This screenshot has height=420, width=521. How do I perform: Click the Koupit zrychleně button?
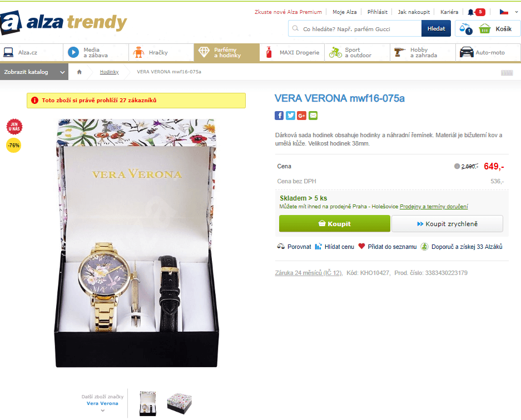coord(447,223)
